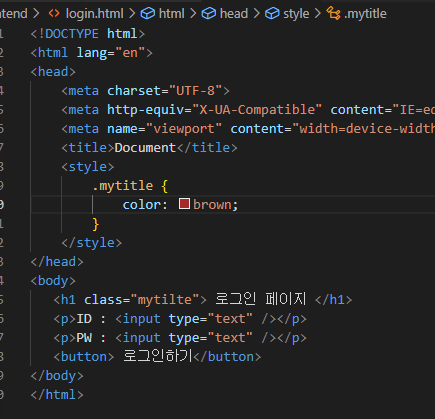Select the head breadcrumb label
This screenshot has width=435, height=419.
pos(234,14)
